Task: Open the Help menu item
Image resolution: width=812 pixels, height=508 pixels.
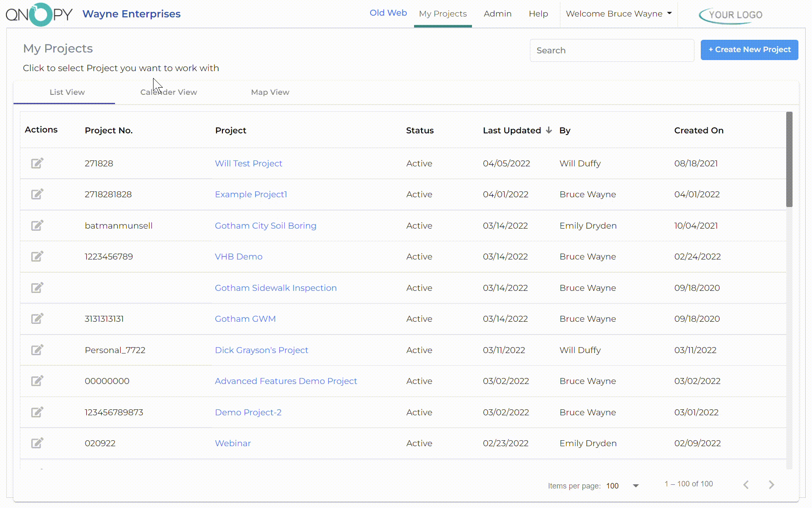Action: coord(538,14)
